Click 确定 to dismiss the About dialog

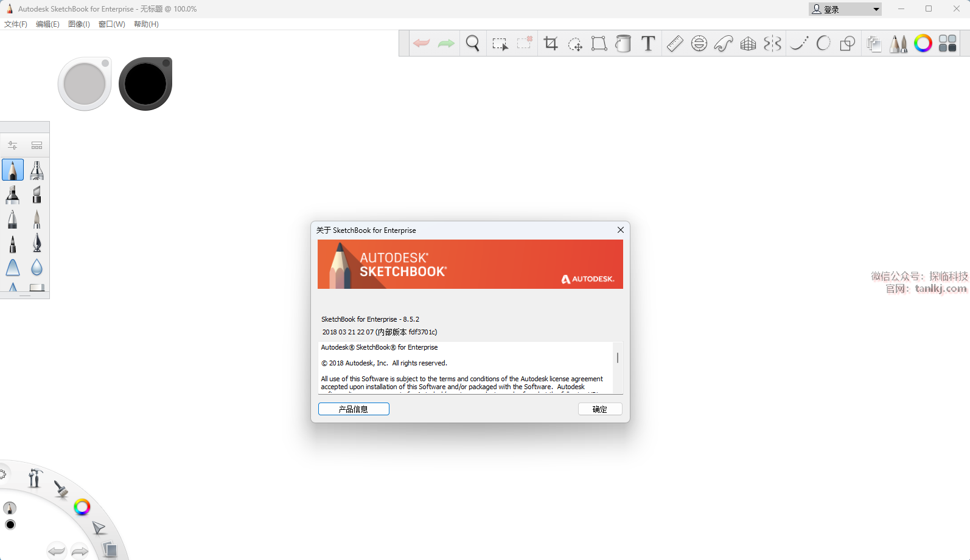[x=600, y=409]
